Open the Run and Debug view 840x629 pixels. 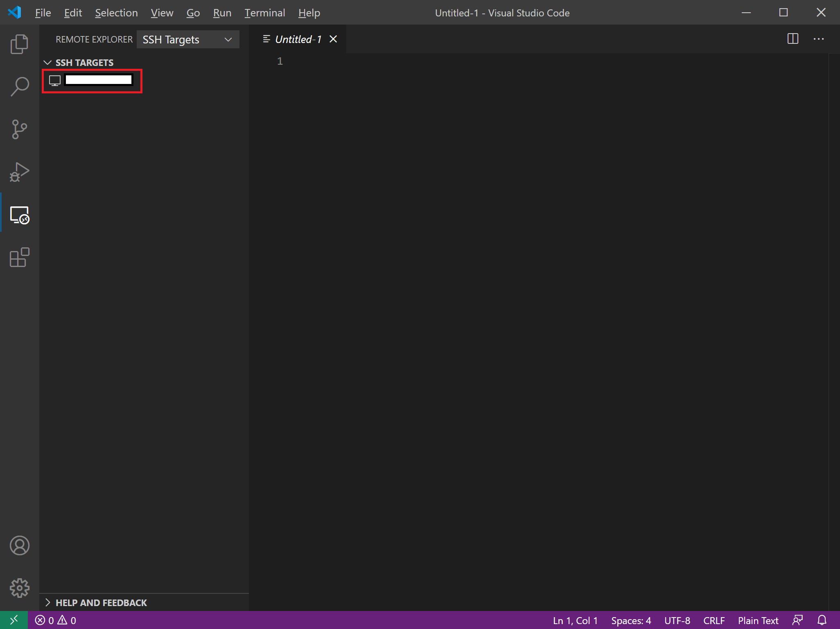[x=19, y=172]
